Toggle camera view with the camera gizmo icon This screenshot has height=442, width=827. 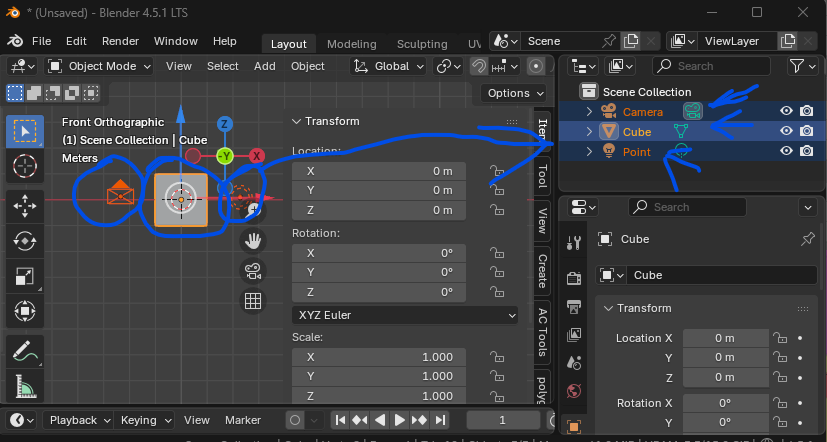pyautogui.click(x=253, y=270)
